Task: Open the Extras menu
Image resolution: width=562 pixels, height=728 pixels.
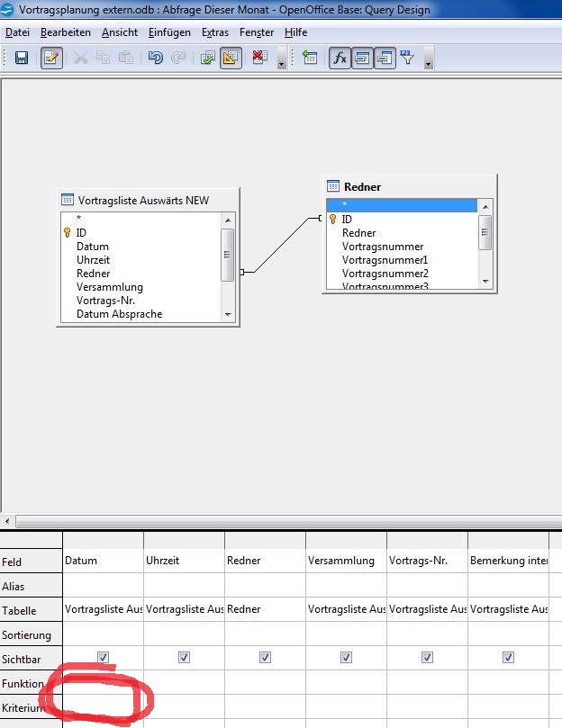Action: (x=215, y=31)
